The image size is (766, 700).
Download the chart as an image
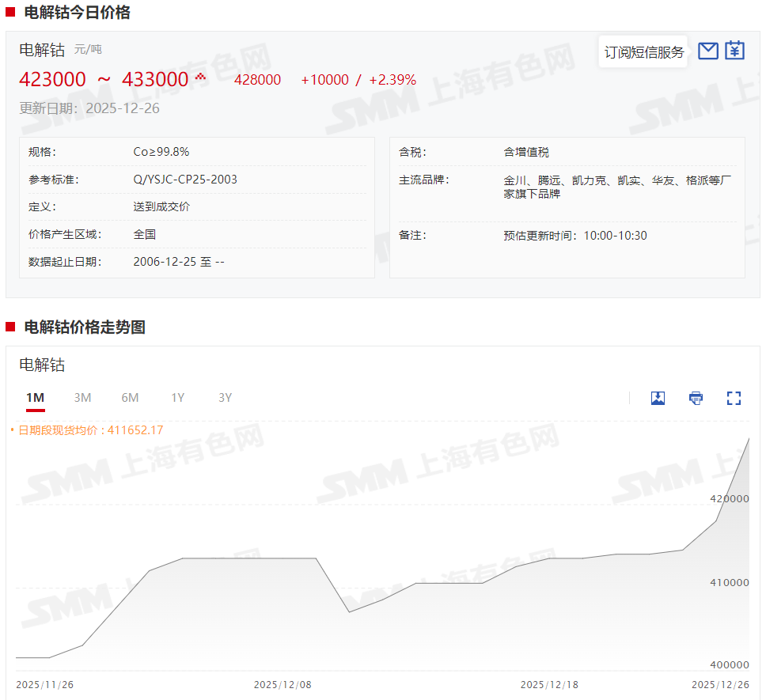(x=658, y=398)
